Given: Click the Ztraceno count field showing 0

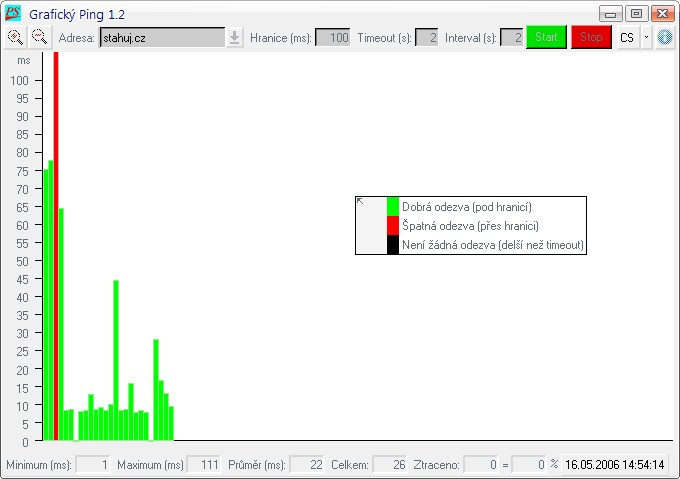Looking at the screenshot, I should [x=481, y=465].
